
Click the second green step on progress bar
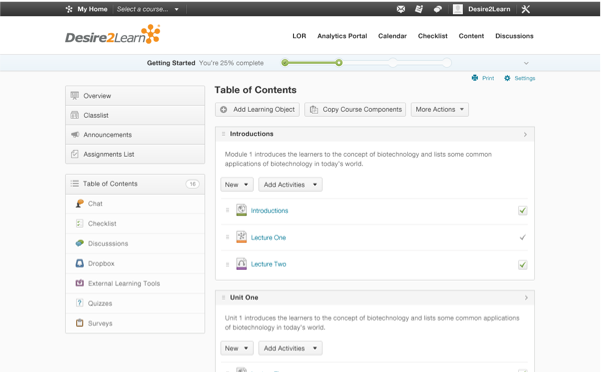(x=339, y=63)
